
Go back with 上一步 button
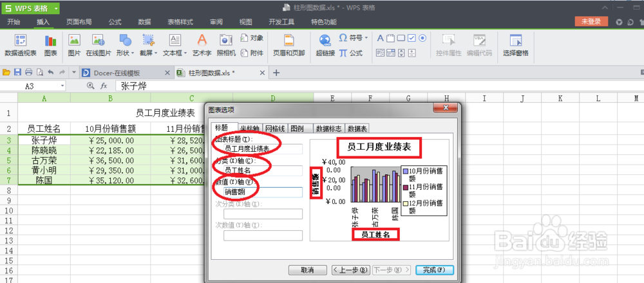pyautogui.click(x=350, y=270)
